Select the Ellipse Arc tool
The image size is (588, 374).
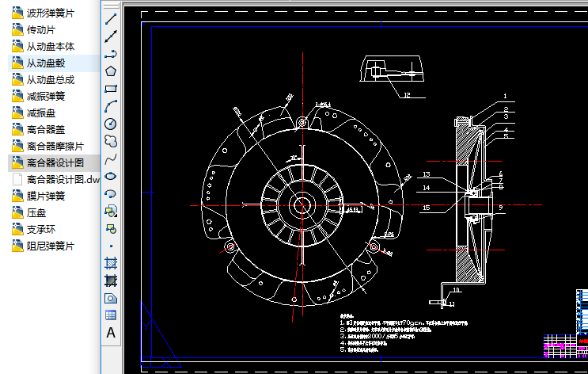pyautogui.click(x=111, y=194)
